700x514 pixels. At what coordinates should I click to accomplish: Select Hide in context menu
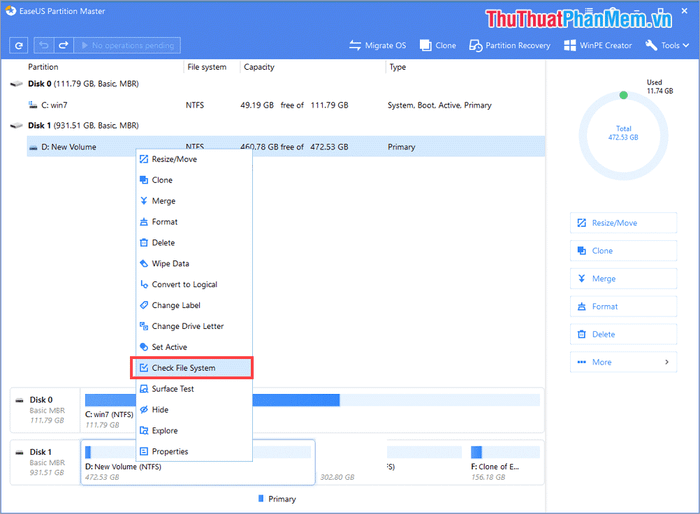click(194, 410)
